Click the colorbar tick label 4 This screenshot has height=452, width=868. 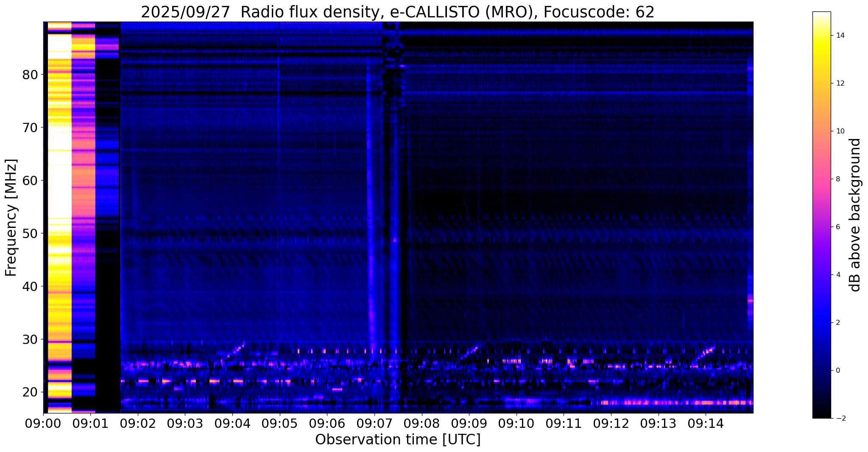point(837,275)
